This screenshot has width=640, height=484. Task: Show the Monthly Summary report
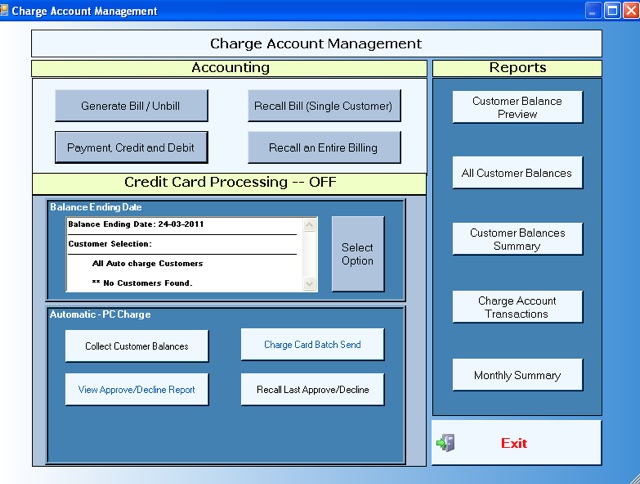tap(517, 376)
